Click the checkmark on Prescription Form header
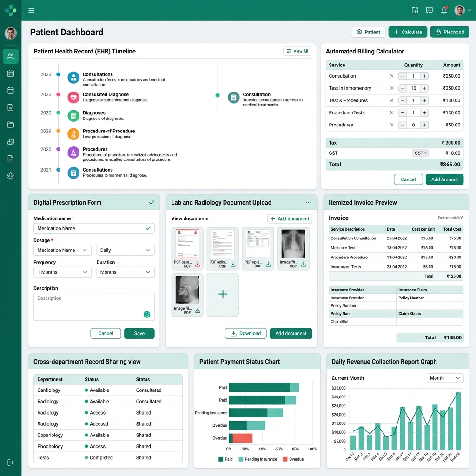 point(152,202)
